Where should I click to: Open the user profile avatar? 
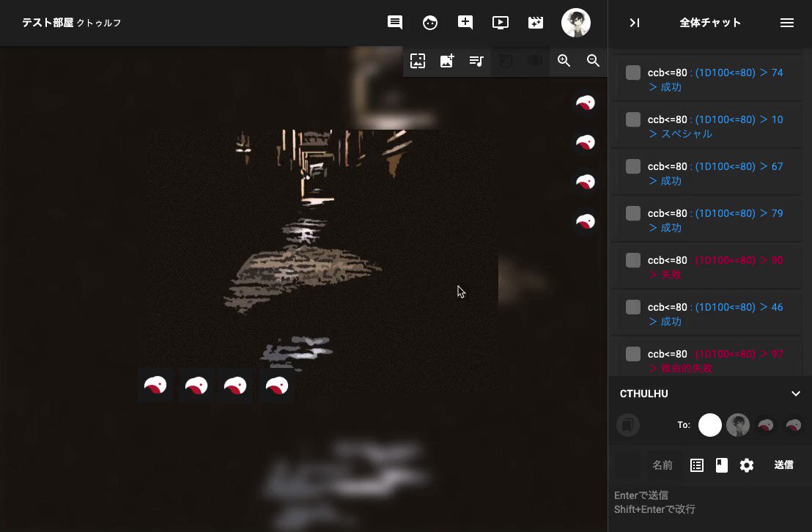click(x=576, y=23)
